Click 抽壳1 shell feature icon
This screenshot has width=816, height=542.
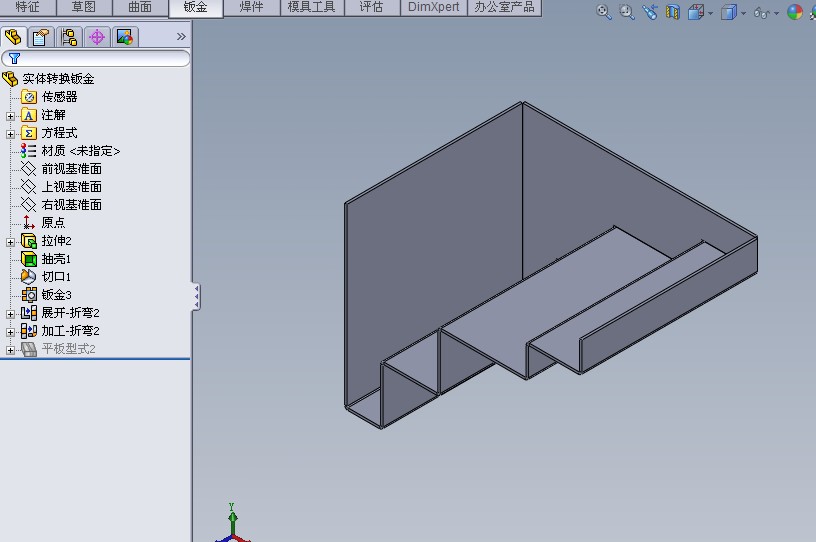coord(29,259)
